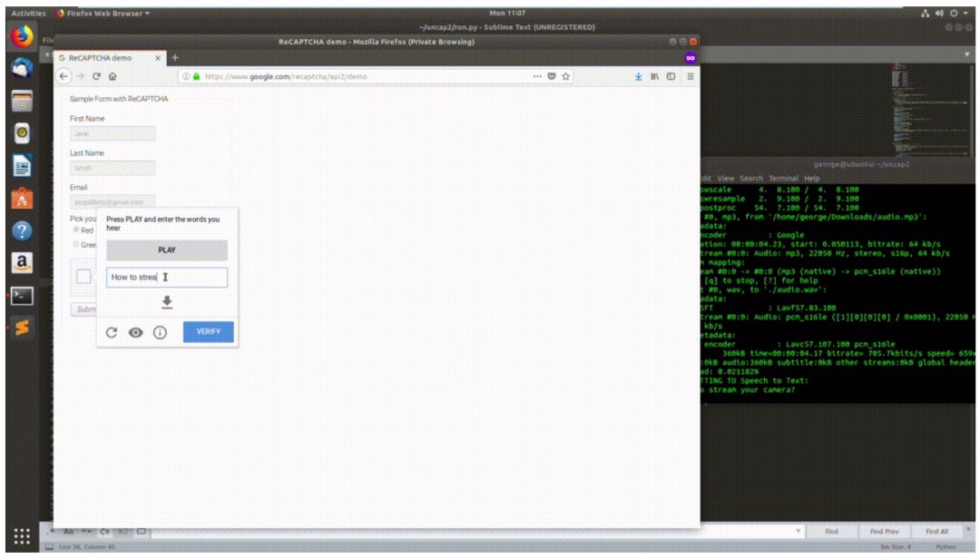Click Find All in Sublime Text
The height and width of the screenshot is (559, 980).
[x=936, y=532]
